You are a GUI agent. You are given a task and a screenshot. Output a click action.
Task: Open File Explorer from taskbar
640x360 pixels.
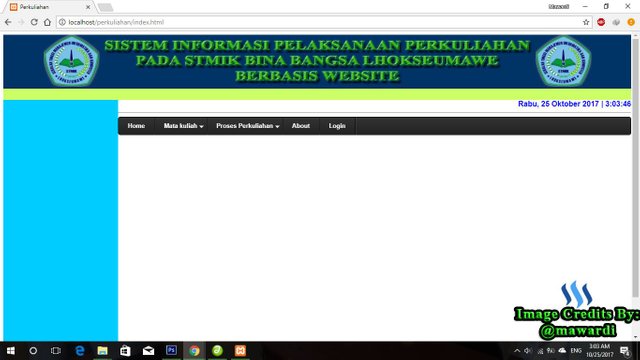(102, 351)
